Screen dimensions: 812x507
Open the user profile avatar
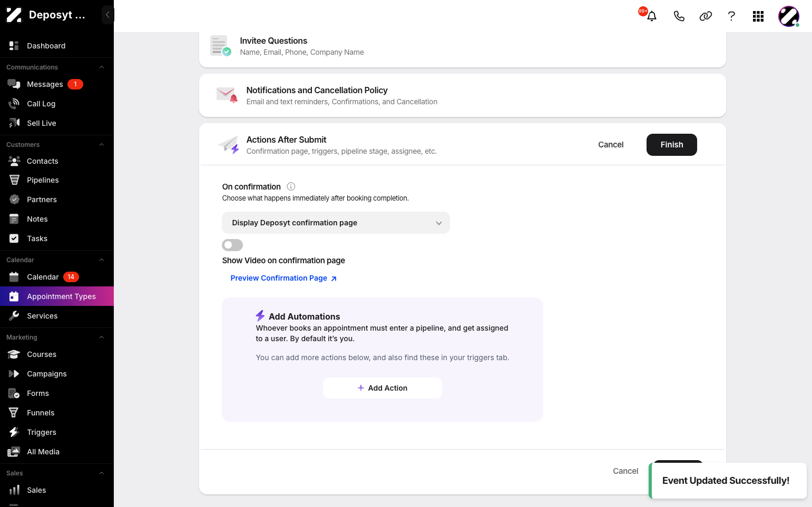pyautogui.click(x=789, y=16)
